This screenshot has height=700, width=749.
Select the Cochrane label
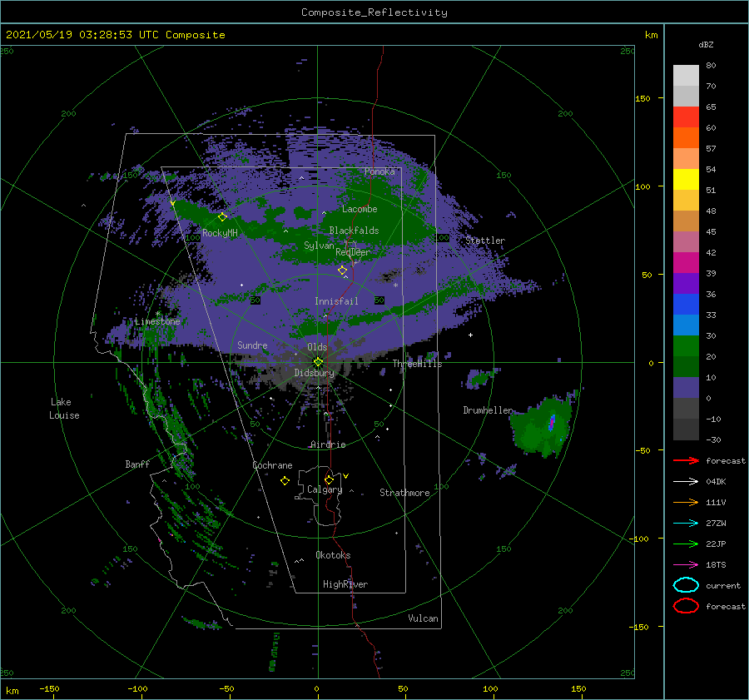(272, 465)
